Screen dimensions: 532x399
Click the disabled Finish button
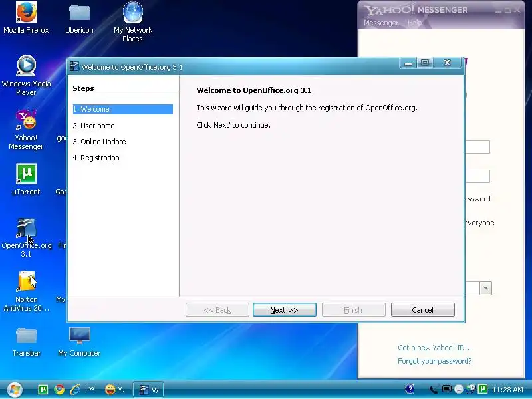pyautogui.click(x=353, y=310)
